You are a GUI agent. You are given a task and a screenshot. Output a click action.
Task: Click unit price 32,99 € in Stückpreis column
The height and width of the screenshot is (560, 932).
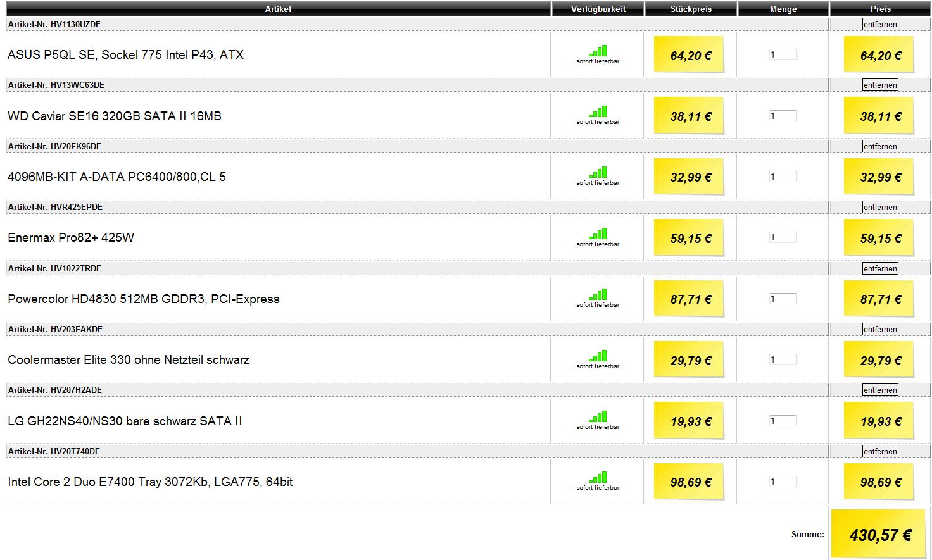(x=689, y=177)
